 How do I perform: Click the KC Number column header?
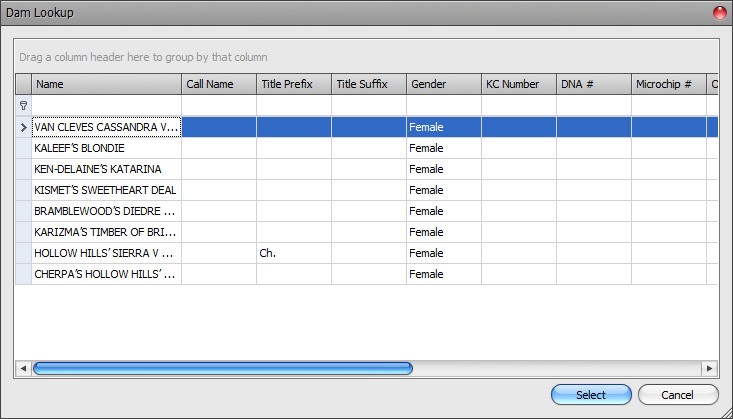pyautogui.click(x=519, y=84)
